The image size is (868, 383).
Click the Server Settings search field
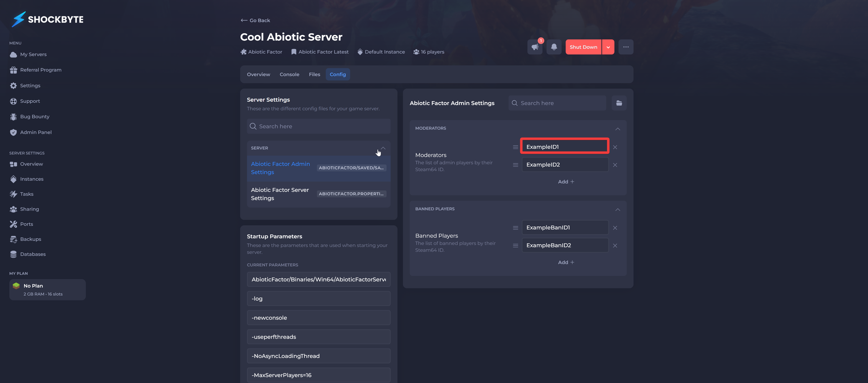(318, 126)
